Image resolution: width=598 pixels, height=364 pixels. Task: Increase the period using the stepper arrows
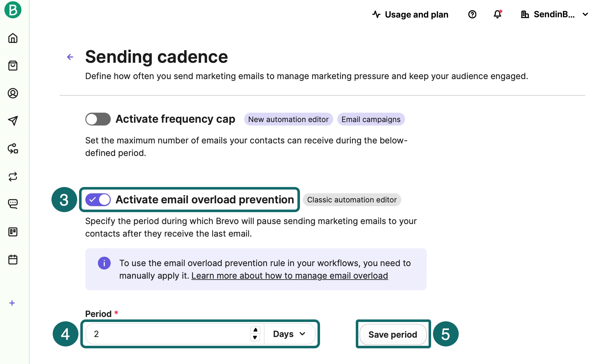255,330
